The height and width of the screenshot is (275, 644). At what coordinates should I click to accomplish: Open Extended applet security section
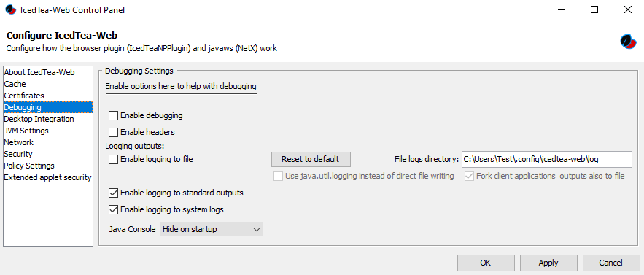click(x=47, y=177)
